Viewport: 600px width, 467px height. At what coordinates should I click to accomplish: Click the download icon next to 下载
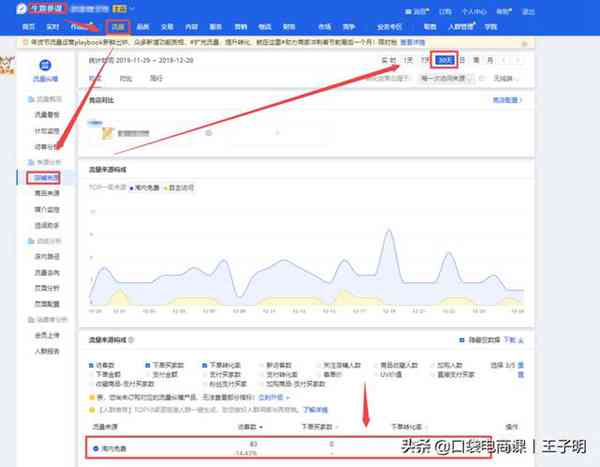tap(521, 340)
